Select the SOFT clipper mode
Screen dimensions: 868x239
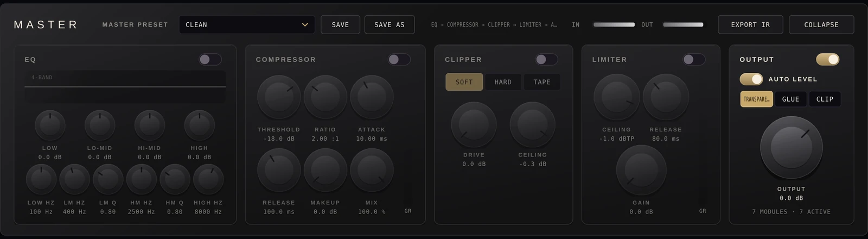[x=464, y=82]
